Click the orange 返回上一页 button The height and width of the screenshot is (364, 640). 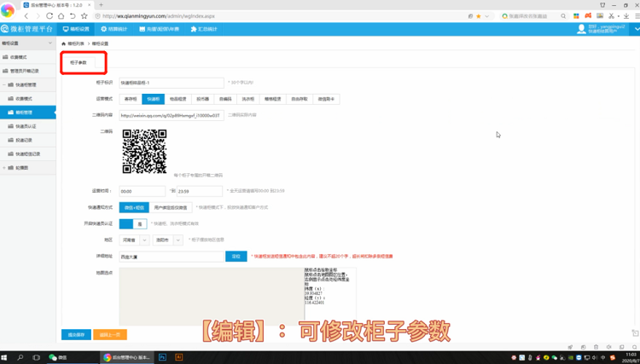(x=110, y=335)
